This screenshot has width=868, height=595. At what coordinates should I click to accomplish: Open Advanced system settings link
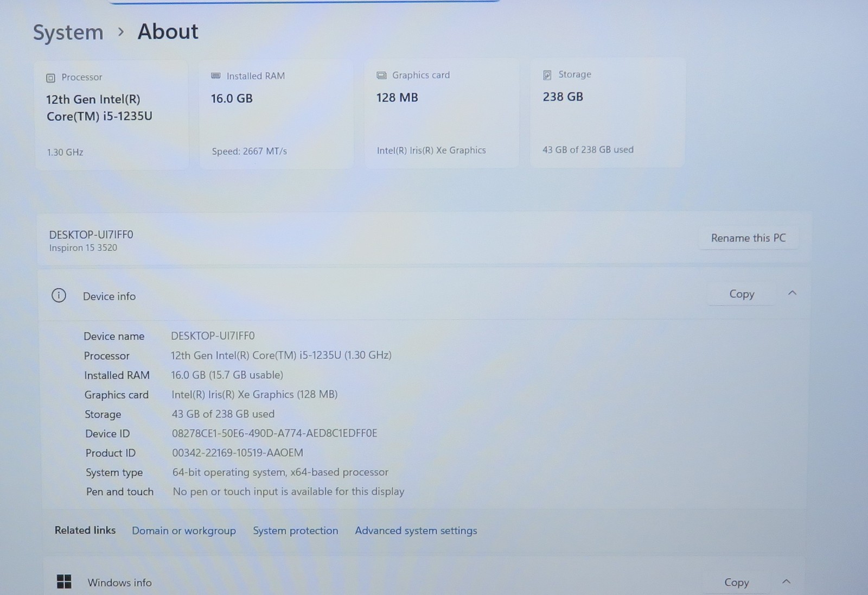(x=416, y=530)
